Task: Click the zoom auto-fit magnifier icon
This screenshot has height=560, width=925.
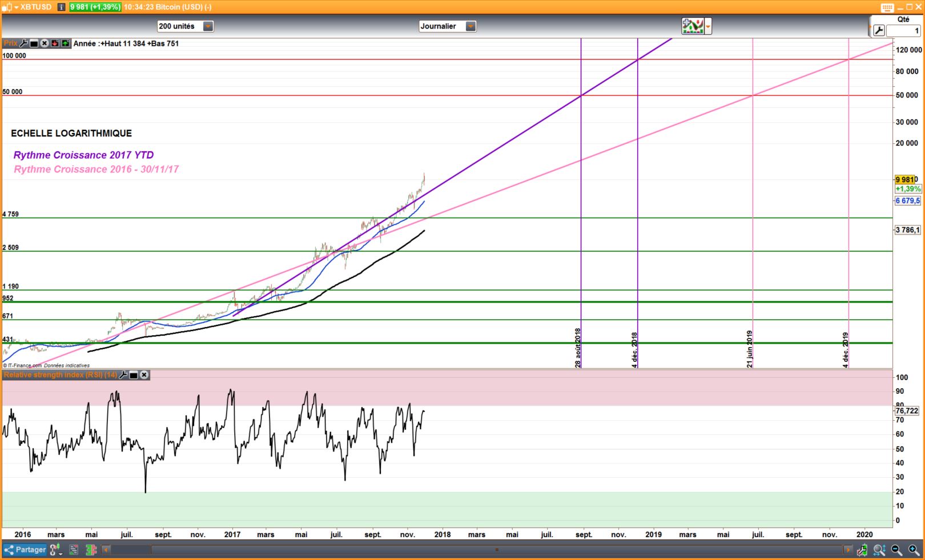Action: 879,550
